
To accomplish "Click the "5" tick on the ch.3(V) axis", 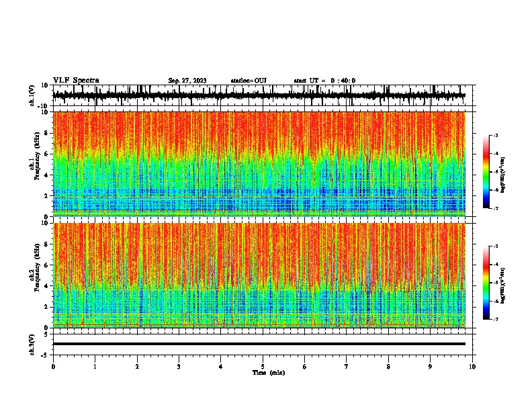I will tap(47, 334).
